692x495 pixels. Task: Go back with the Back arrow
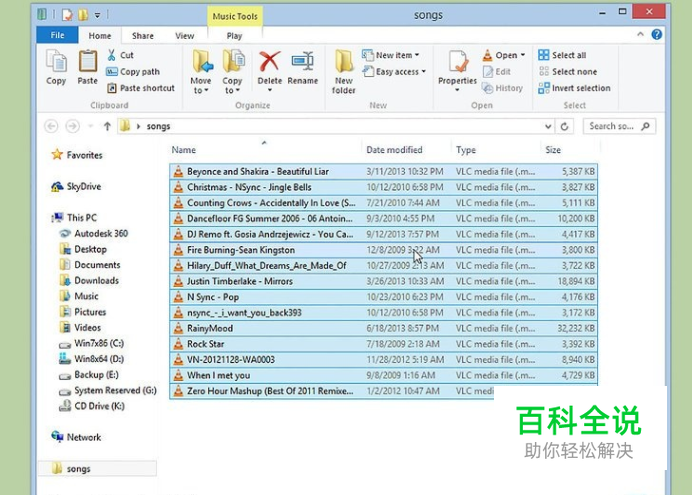pyautogui.click(x=51, y=126)
